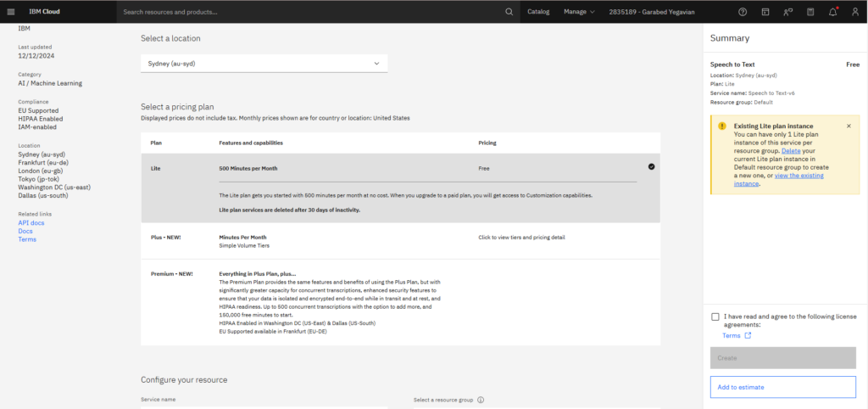The height and width of the screenshot is (409, 868).
Task: Select the Lite plan row
Action: click(x=400, y=188)
